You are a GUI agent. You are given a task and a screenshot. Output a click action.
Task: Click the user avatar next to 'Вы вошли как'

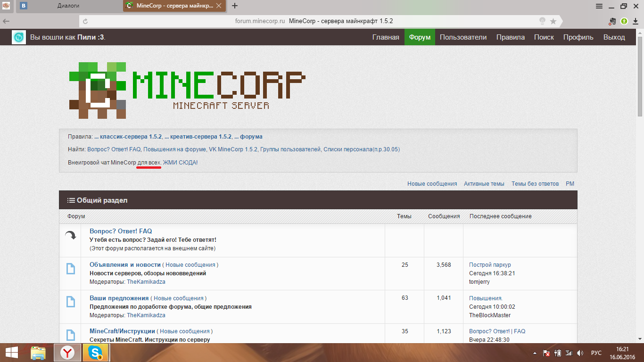(19, 37)
